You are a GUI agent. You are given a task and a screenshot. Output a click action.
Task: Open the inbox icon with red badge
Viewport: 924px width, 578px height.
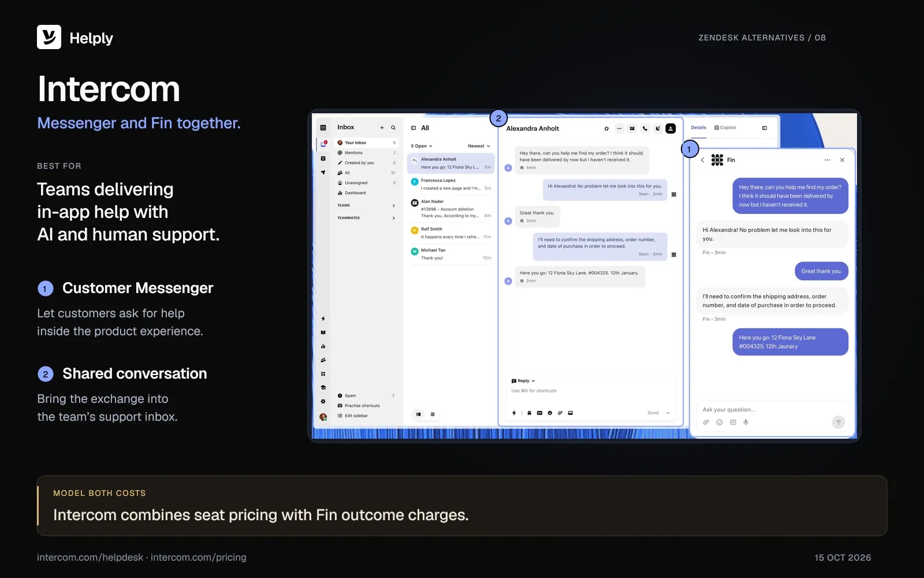[323, 143]
